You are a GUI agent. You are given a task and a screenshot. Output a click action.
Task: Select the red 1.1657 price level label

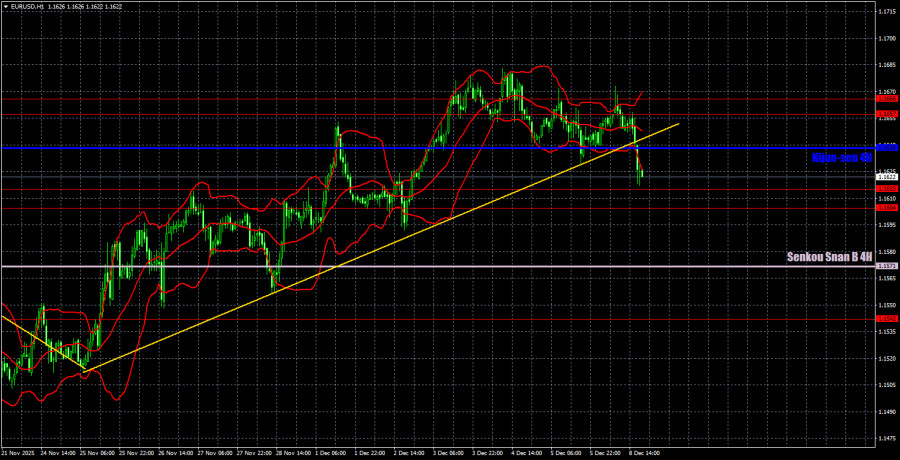886,114
